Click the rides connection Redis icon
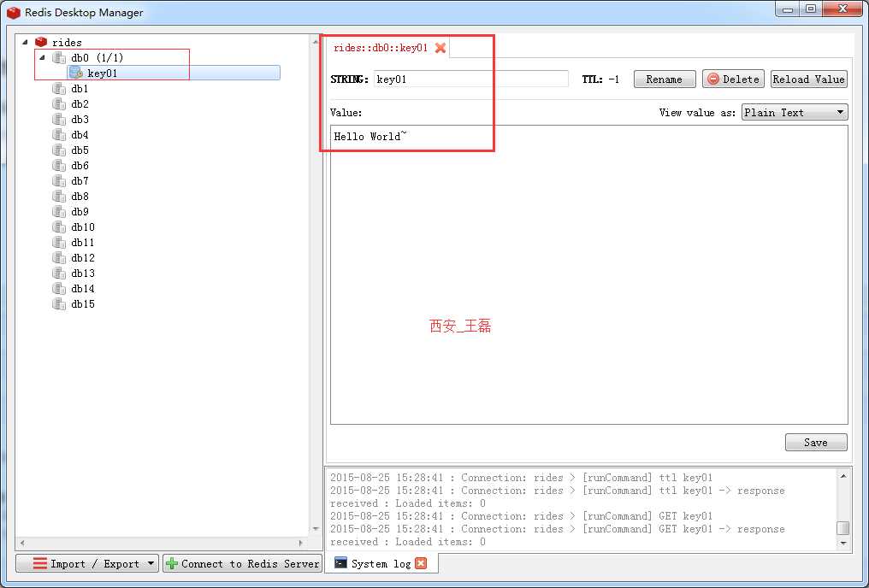 [41, 42]
